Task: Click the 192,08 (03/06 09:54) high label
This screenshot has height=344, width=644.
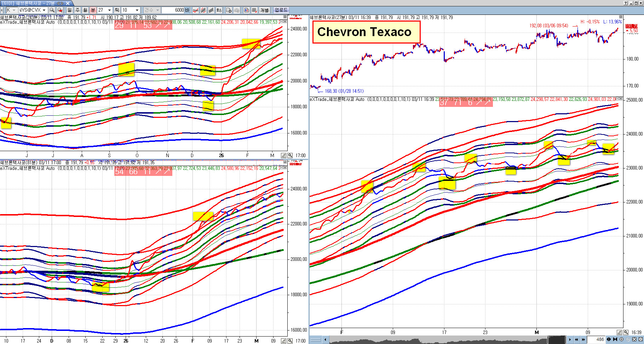Action: pyautogui.click(x=549, y=25)
